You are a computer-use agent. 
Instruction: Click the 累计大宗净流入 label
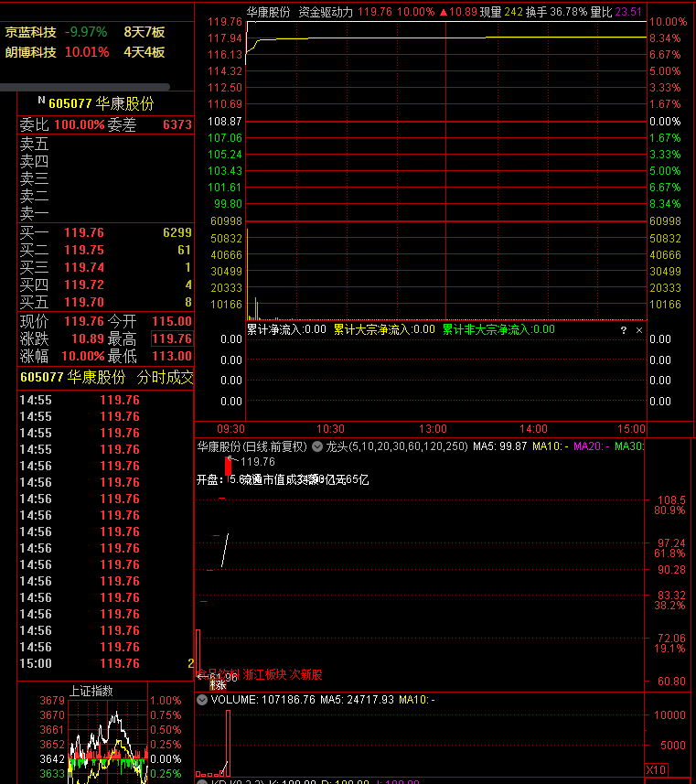point(384,329)
